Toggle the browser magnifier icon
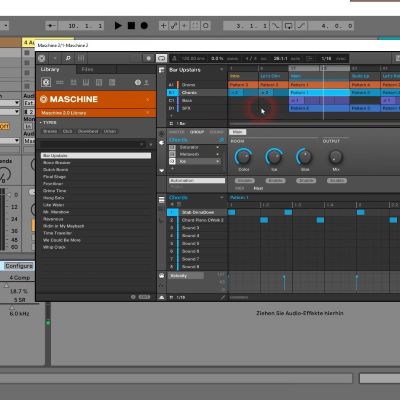This screenshot has width=400, height=400. point(68,59)
